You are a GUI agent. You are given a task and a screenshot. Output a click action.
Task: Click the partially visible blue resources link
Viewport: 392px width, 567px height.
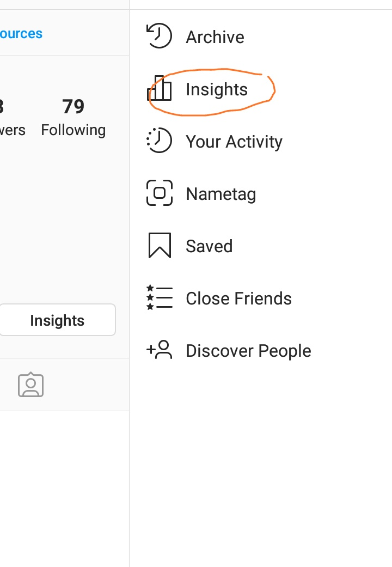[21, 33]
